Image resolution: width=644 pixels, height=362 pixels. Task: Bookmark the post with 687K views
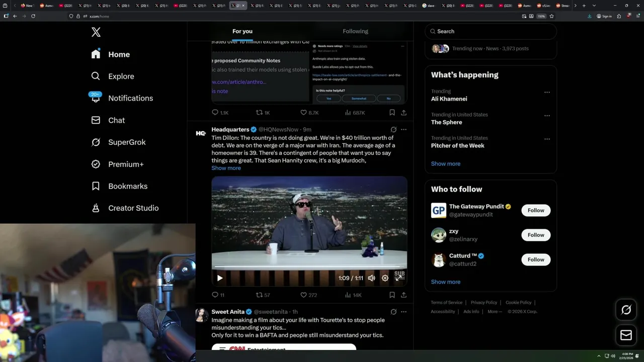392,113
